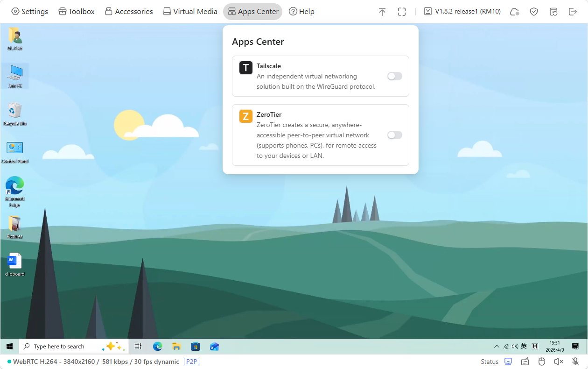Open the Virtual Media menu

coord(190,11)
